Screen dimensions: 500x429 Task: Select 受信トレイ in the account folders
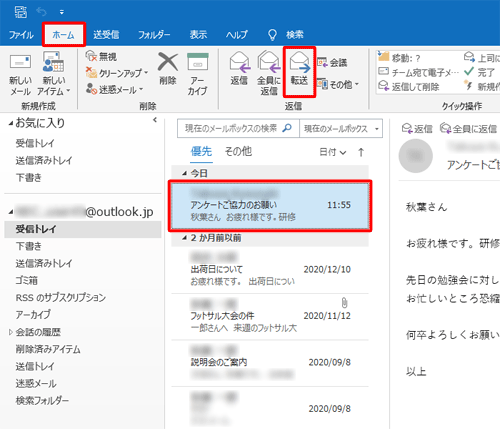(x=83, y=229)
